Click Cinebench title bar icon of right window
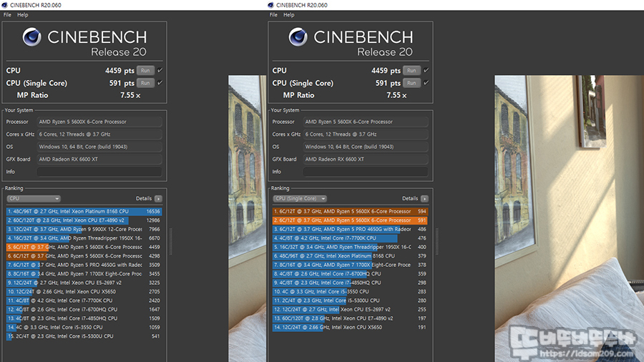Screen dimensions: 644x362 pos(270,5)
